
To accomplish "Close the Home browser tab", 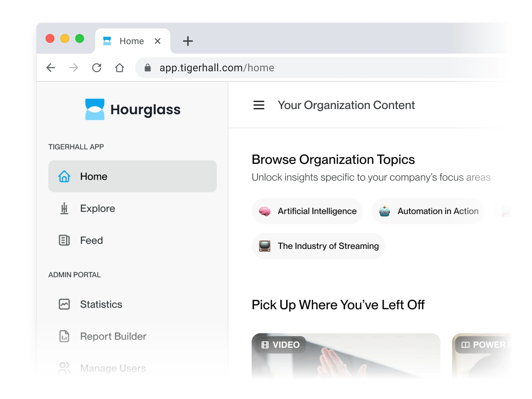I will pyautogui.click(x=158, y=41).
